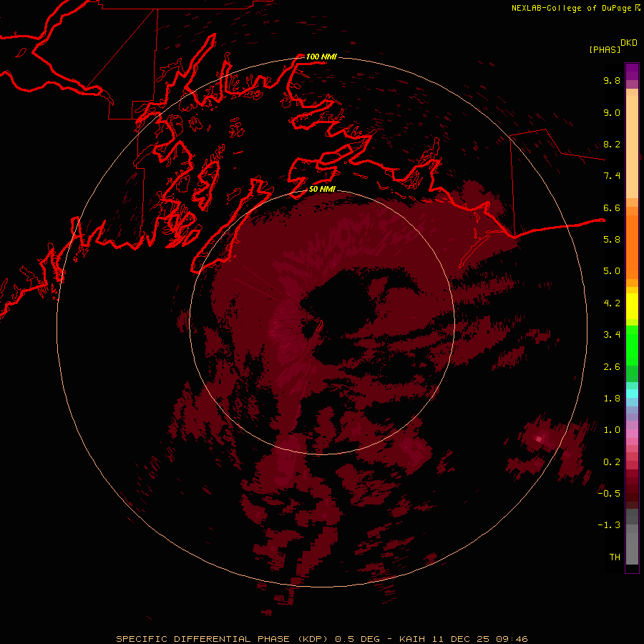Pick the bright green band of the color bar

632,346
